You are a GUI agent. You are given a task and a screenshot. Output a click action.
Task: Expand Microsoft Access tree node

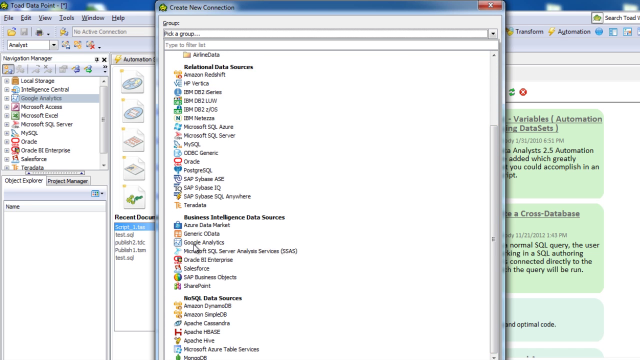[x=7, y=107]
